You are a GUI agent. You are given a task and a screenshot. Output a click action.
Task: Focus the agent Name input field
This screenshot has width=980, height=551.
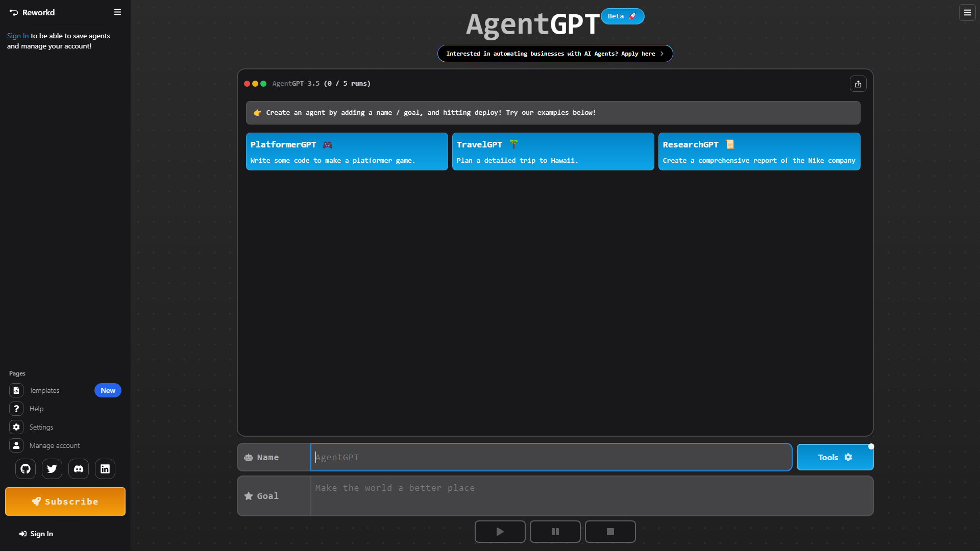point(551,457)
